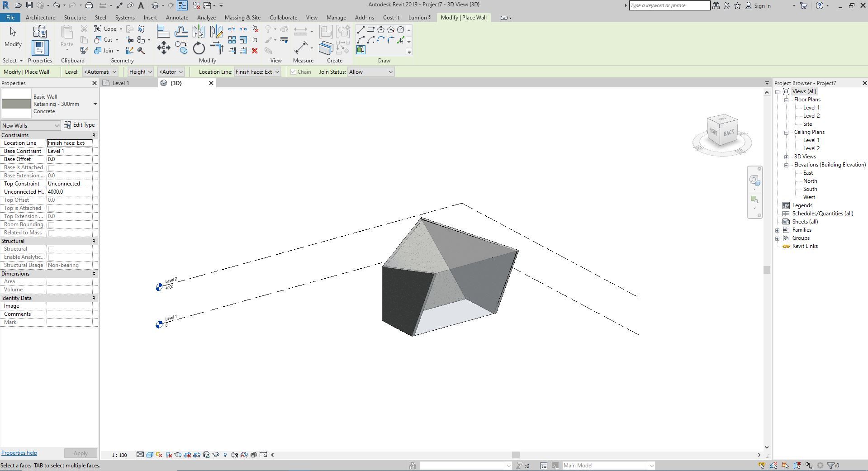Click the Edit Type button
Viewport: 868px width, 471px height.
tap(80, 125)
